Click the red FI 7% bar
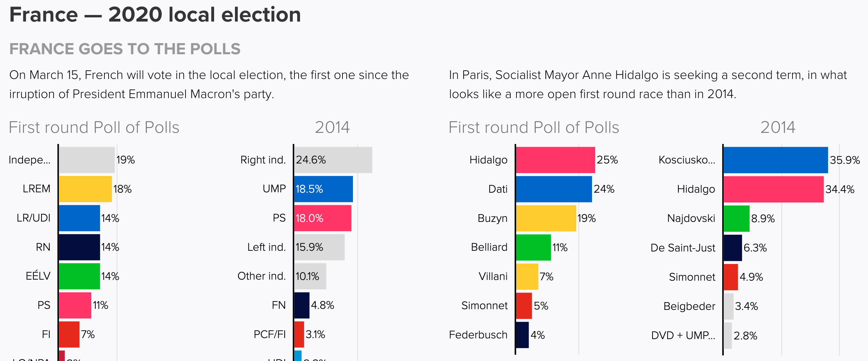 pyautogui.click(x=69, y=335)
